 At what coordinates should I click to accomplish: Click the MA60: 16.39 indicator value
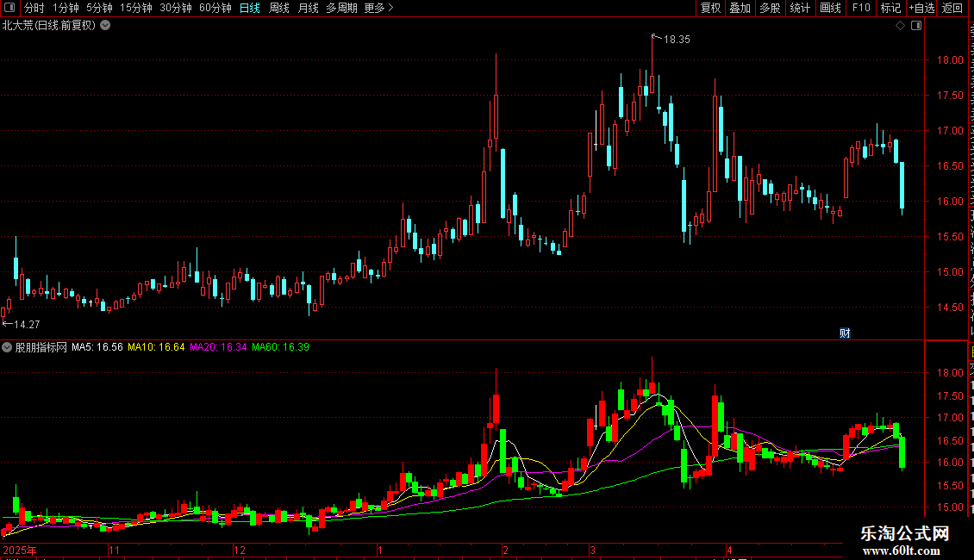pyautogui.click(x=280, y=348)
